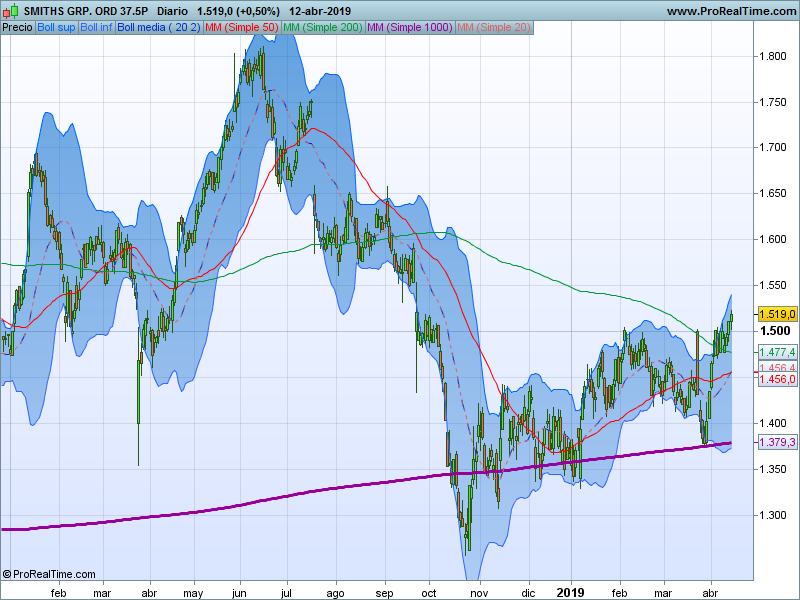800x600 pixels.
Task: Click the ago month label on time axis
Action: [335, 593]
